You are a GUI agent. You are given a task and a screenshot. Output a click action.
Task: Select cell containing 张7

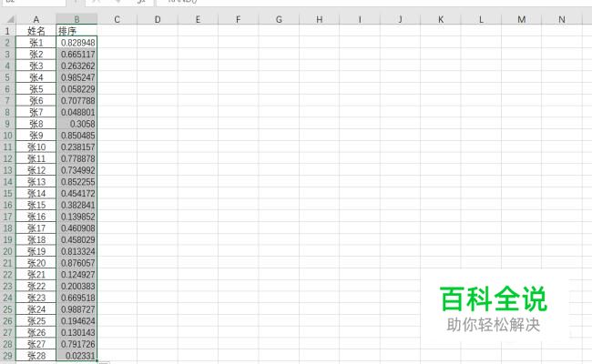point(36,113)
